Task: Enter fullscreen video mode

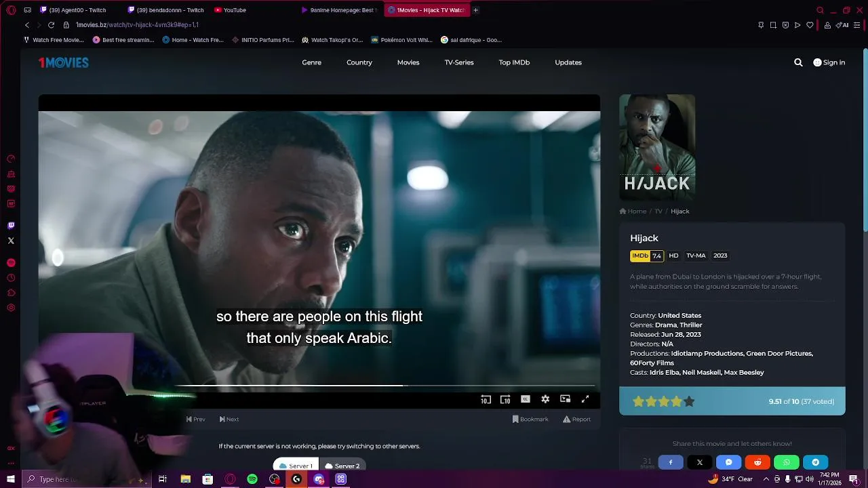Action: pyautogui.click(x=585, y=399)
